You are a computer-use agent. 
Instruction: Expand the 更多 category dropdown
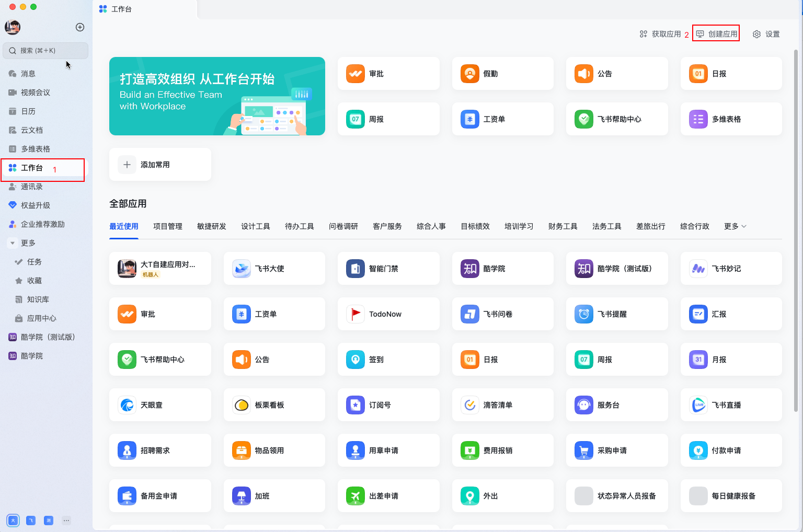(x=735, y=226)
